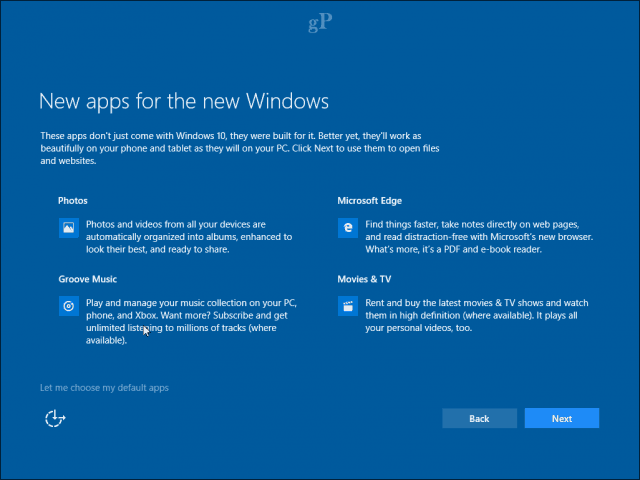Click the Groove Music app icon
Viewport: 640px width, 480px height.
[69, 306]
